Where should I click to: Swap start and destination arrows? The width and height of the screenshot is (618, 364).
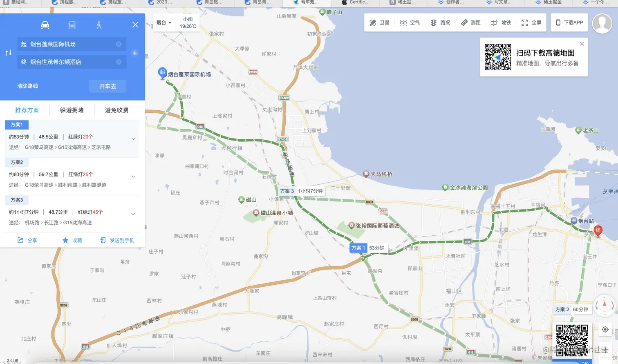pos(8,53)
